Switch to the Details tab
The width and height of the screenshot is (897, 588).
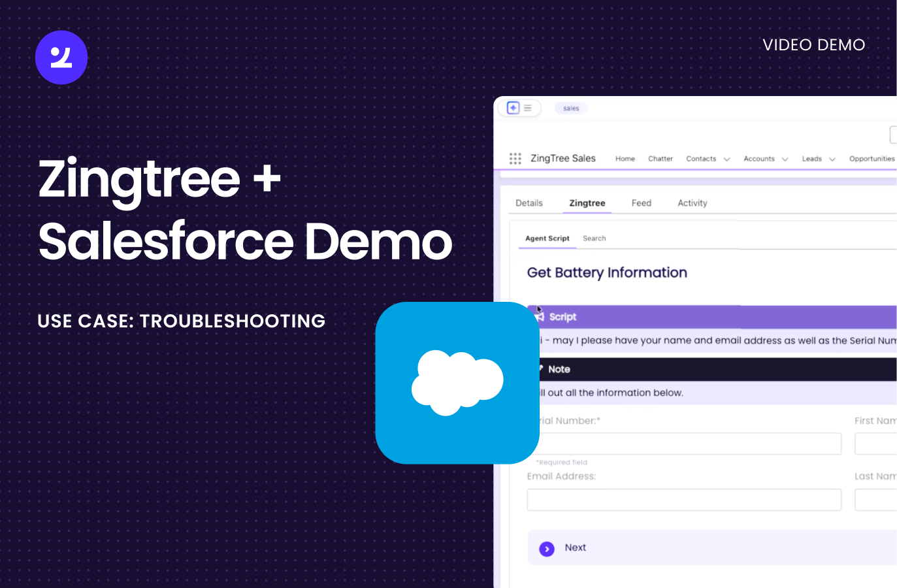529,203
